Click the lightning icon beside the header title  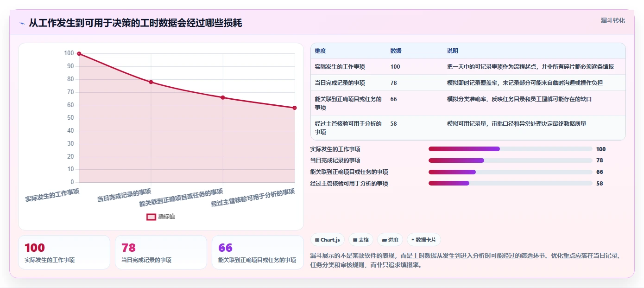pyautogui.click(x=22, y=23)
